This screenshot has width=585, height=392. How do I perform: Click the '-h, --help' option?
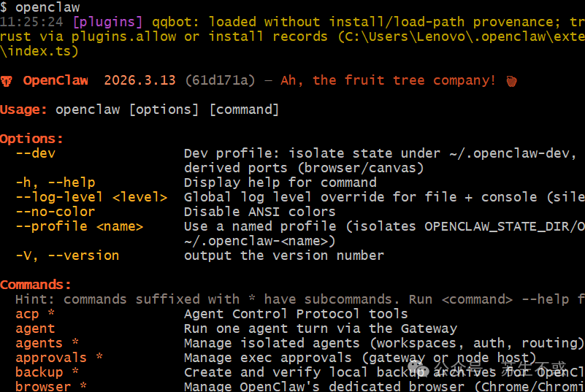[56, 182]
